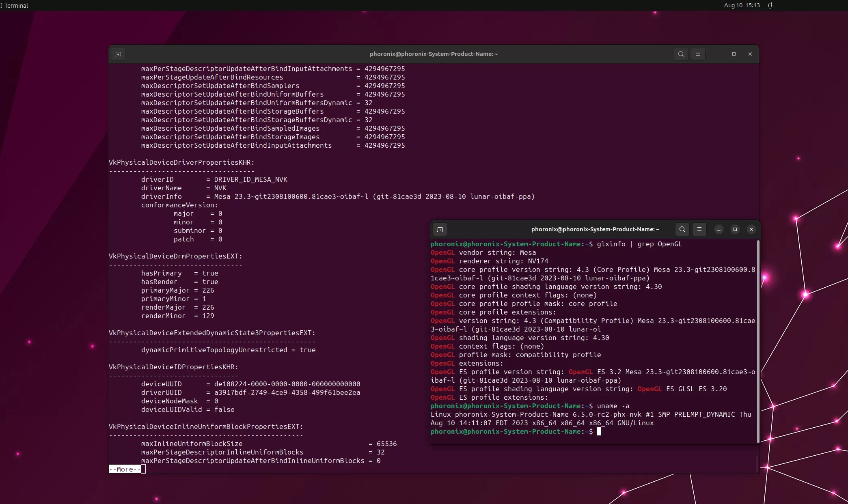The height and width of the screenshot is (504, 848).
Task: Open search in front glxinfo terminal
Action: click(682, 229)
